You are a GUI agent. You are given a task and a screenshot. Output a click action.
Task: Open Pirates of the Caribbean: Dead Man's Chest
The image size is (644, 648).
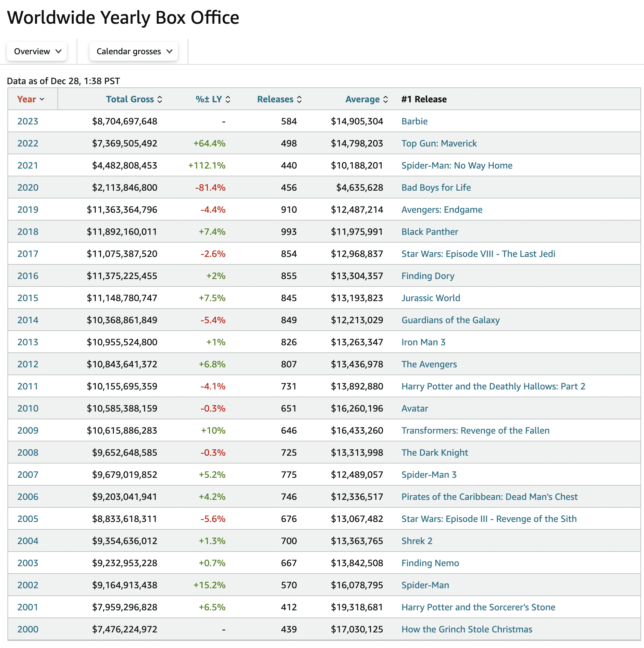[489, 497]
